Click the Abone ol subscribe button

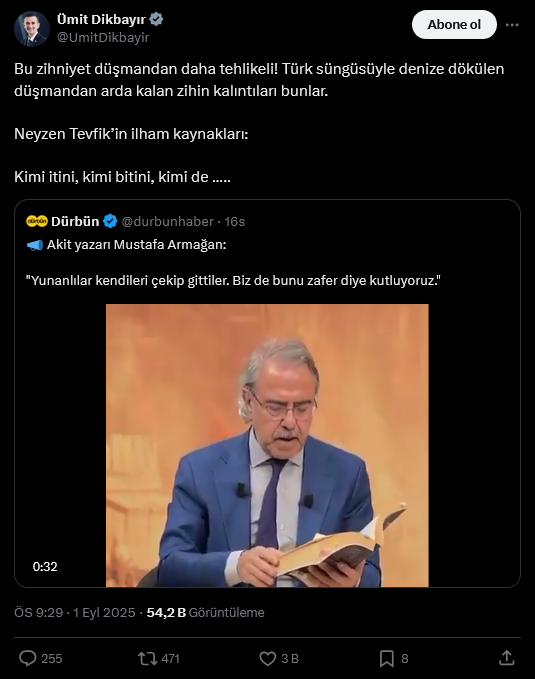pyautogui.click(x=454, y=25)
